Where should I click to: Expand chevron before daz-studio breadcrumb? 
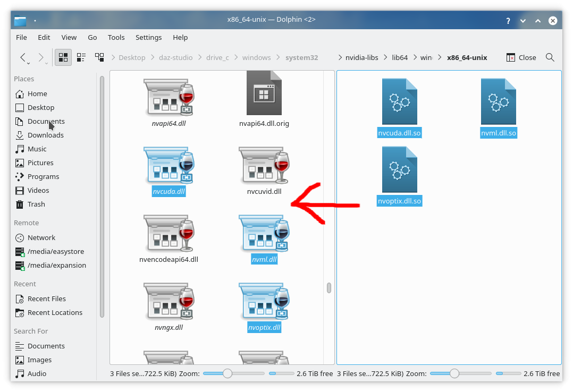click(152, 57)
